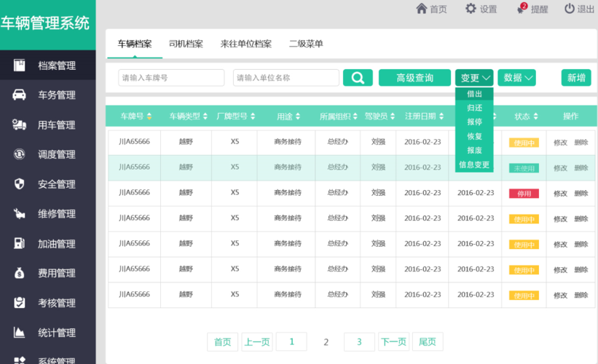Sort by 注册日期 column arrows
The image size is (598, 364).
(441, 116)
